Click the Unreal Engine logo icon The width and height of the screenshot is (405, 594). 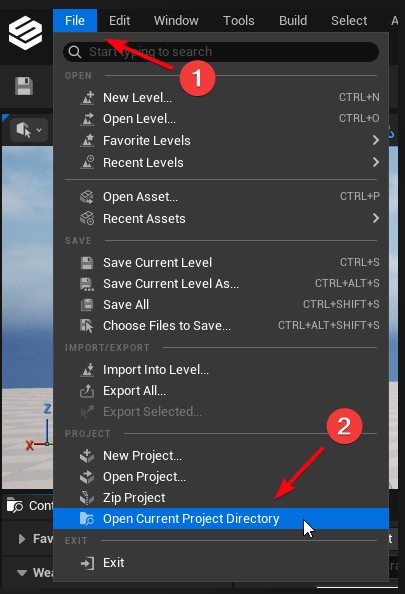(x=25, y=33)
